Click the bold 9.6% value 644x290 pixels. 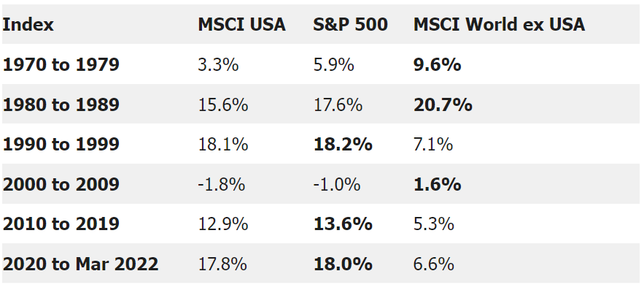coord(438,64)
